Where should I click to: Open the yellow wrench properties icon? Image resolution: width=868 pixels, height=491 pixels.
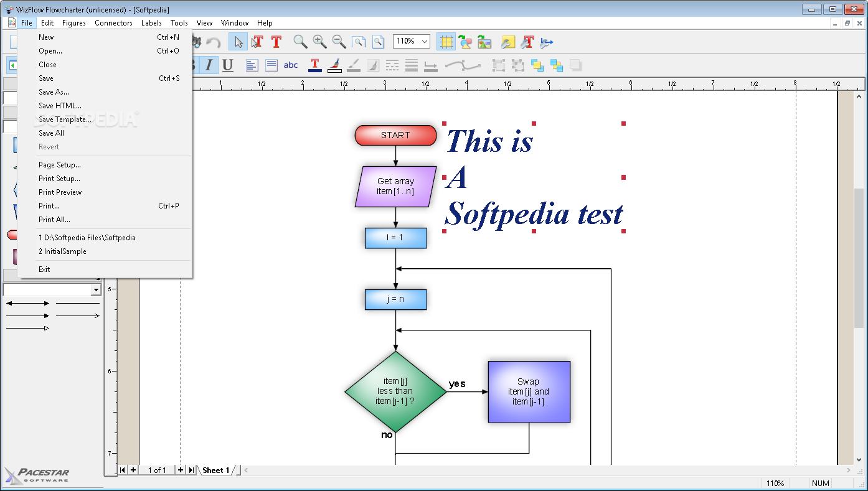[x=509, y=42]
